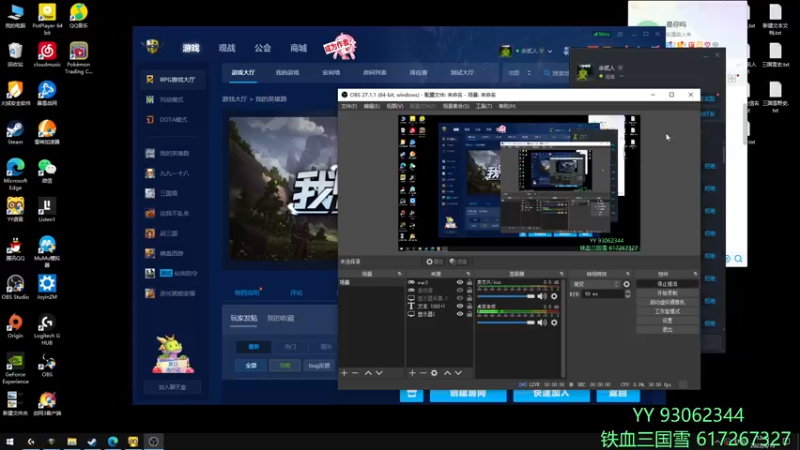Click the 停止推流 button
The image size is (800, 450).
pos(667,284)
